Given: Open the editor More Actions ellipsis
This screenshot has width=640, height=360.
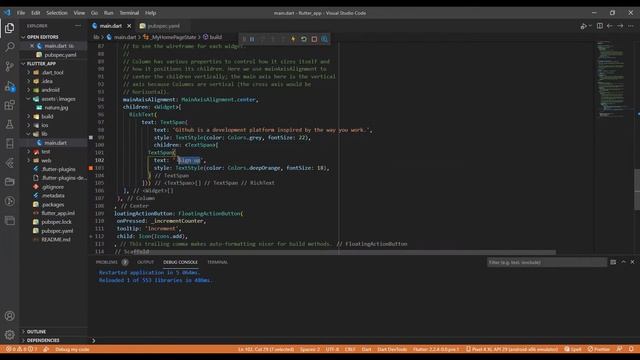Looking at the screenshot, I should [631, 26].
